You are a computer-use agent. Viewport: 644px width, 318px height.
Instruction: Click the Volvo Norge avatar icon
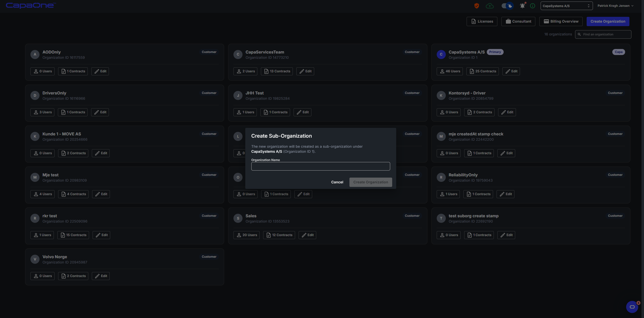point(35,259)
